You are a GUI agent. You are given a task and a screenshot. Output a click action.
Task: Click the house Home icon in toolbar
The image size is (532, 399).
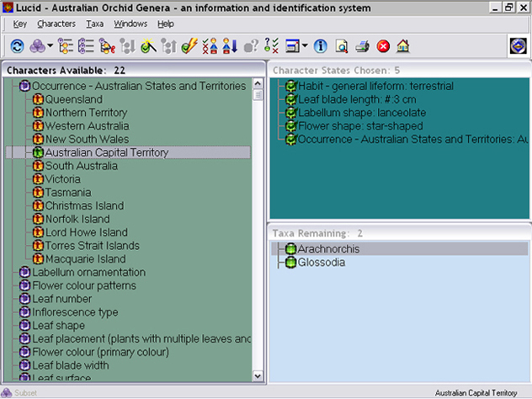(403, 46)
